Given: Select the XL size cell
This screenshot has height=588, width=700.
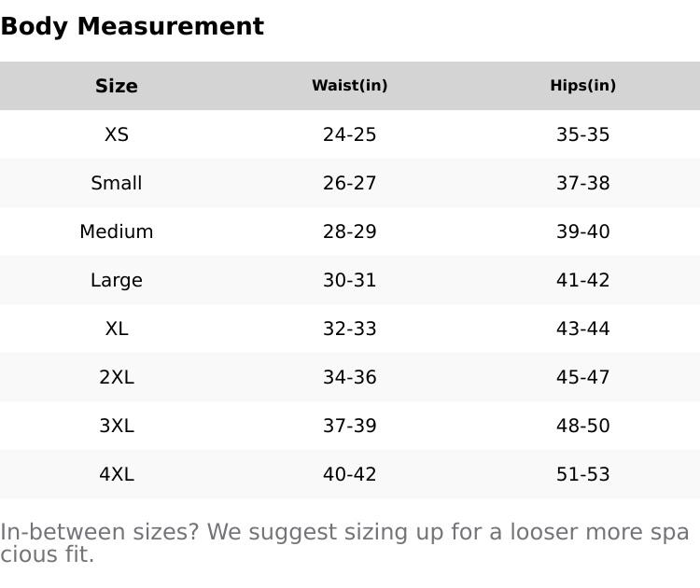Looking at the screenshot, I should tap(117, 329).
